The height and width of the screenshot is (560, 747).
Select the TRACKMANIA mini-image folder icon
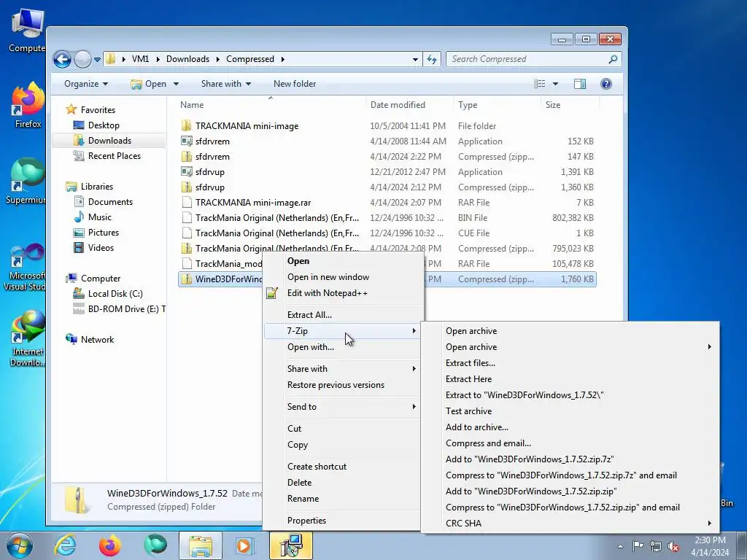pyautogui.click(x=187, y=125)
